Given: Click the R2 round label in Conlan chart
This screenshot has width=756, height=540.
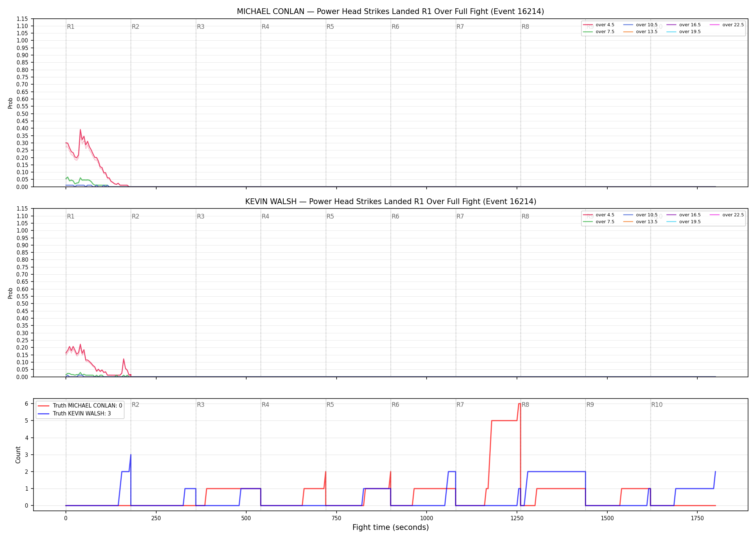Looking at the screenshot, I should (x=135, y=27).
